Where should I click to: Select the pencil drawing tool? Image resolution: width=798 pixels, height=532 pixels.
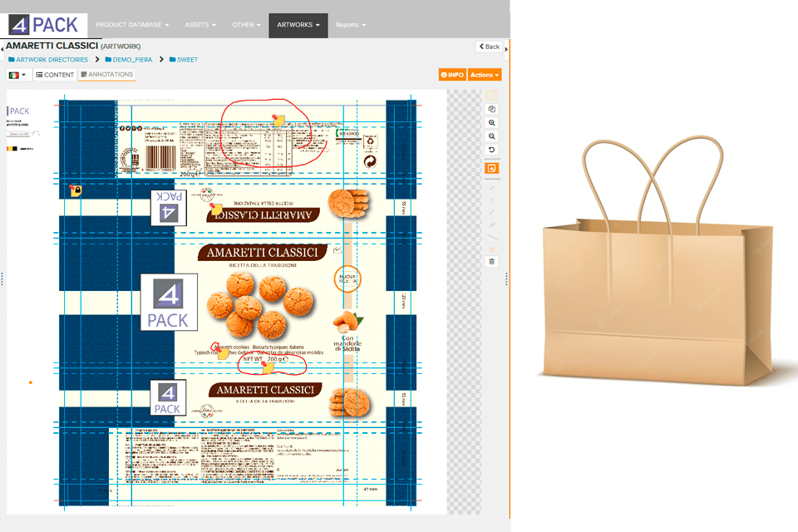(491, 212)
